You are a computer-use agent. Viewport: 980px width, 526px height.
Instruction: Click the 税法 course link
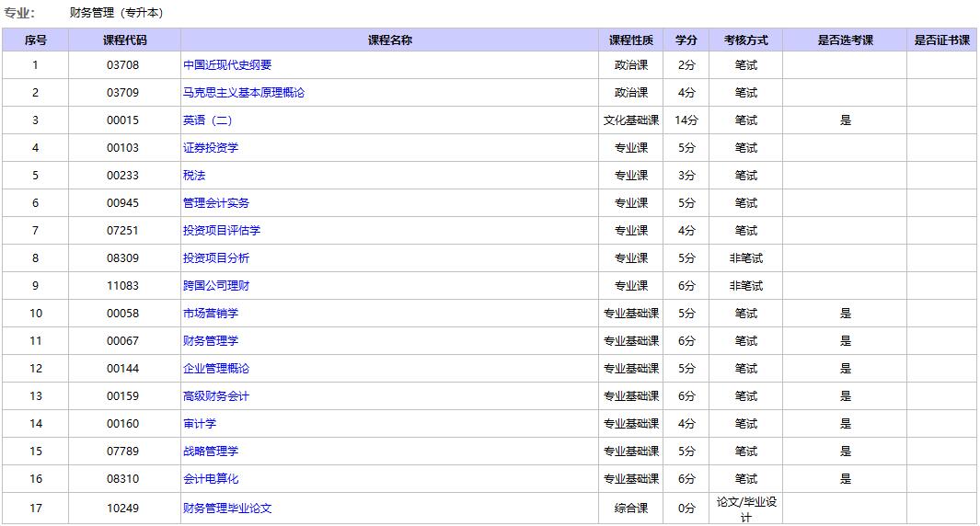click(x=194, y=175)
